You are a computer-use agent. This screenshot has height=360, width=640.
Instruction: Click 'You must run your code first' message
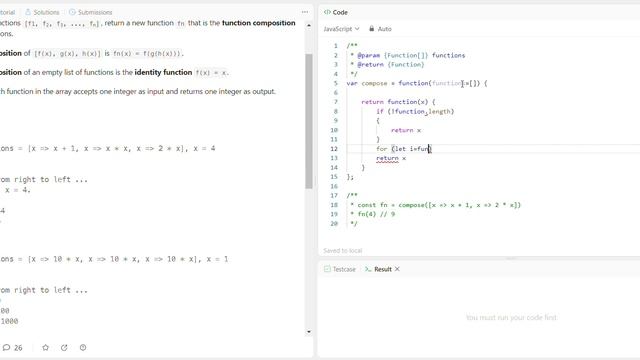(x=511, y=317)
